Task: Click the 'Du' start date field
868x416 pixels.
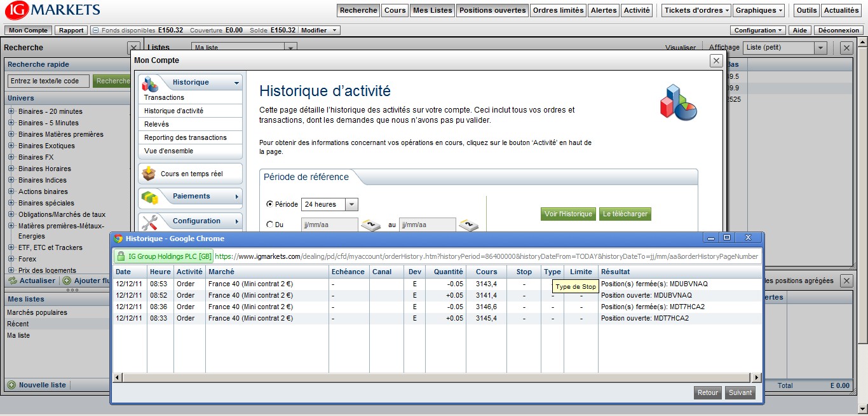Action: 330,225
